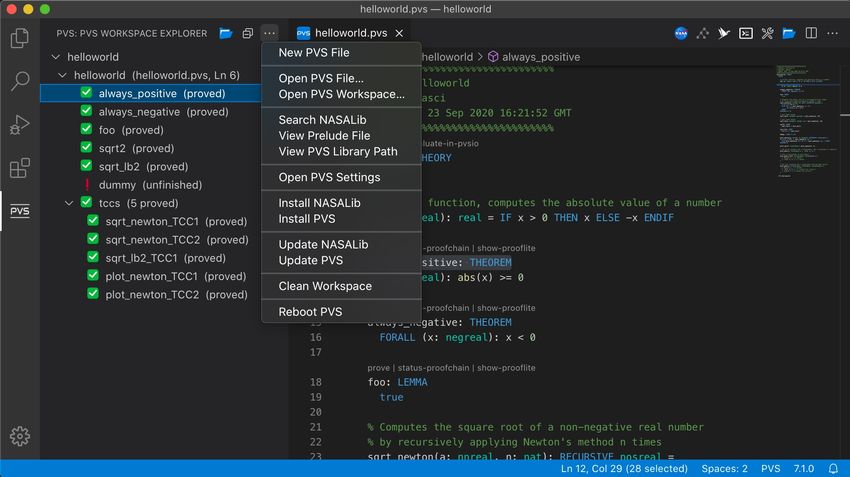Select the PVS view icon in activity bar
The height and width of the screenshot is (477, 850).
pyautogui.click(x=20, y=211)
